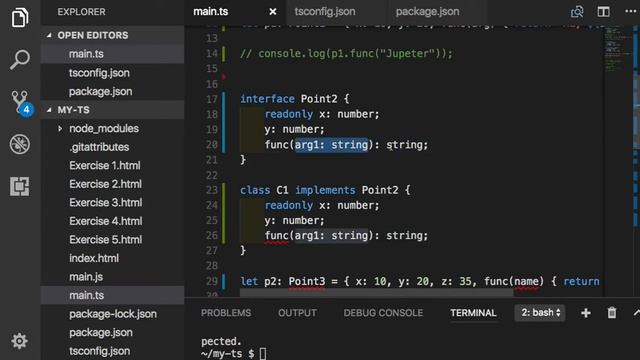Screen dimensions: 640x360
Task: Click the 'interface' keyword on line 17
Action: coord(267,99)
